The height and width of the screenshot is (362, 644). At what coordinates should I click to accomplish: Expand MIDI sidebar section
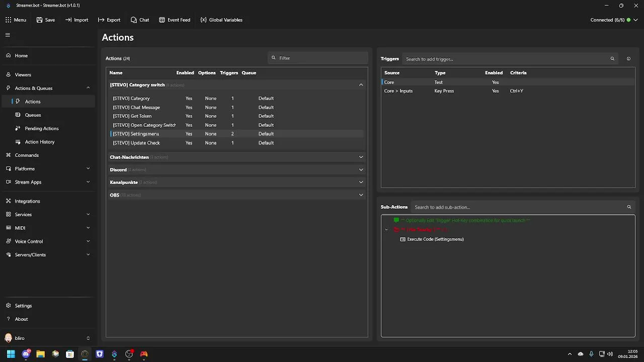48,228
